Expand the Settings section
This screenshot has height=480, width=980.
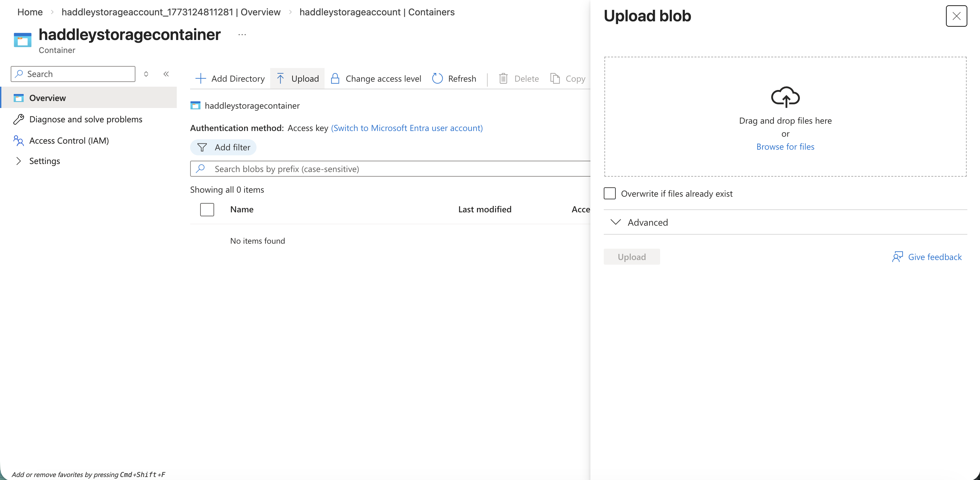pyautogui.click(x=19, y=161)
